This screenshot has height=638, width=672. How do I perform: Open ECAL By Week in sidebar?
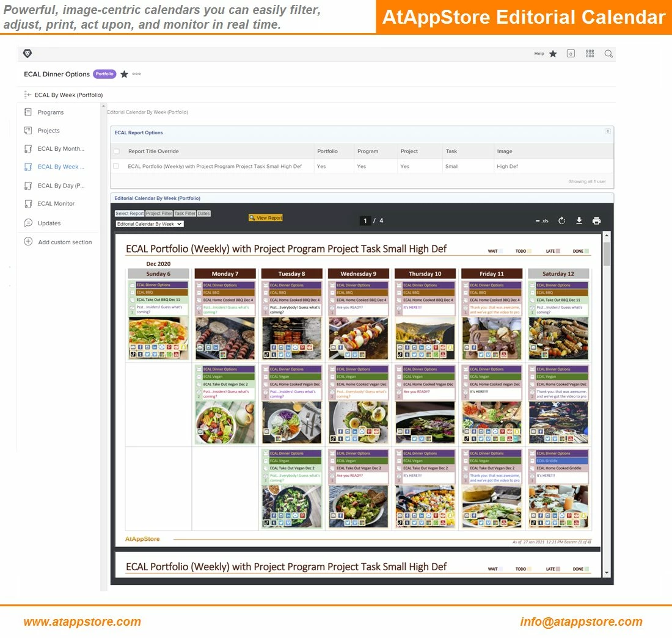pyautogui.click(x=61, y=167)
